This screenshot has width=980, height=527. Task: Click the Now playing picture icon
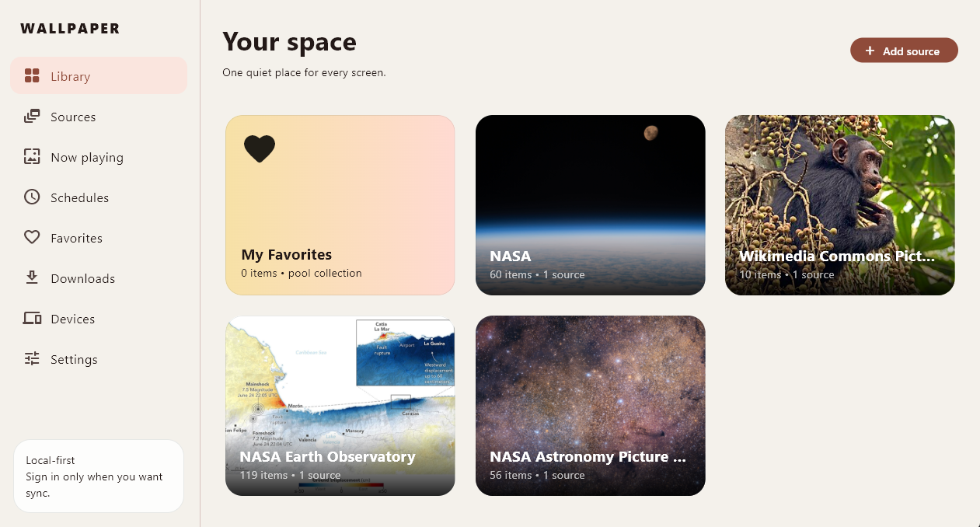pos(32,156)
